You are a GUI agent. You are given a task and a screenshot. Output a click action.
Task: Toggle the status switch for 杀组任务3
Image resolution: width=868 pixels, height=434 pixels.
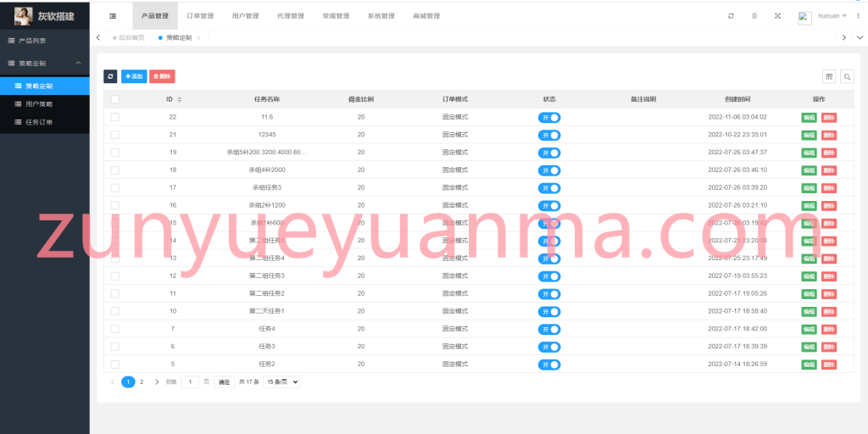549,188
